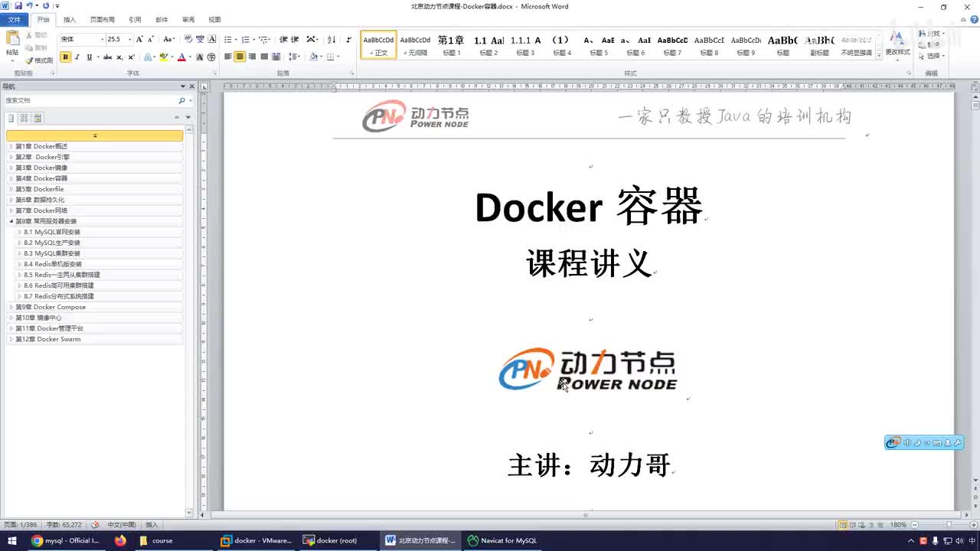Apply superscript formatting
980x551 pixels.
[x=131, y=57]
